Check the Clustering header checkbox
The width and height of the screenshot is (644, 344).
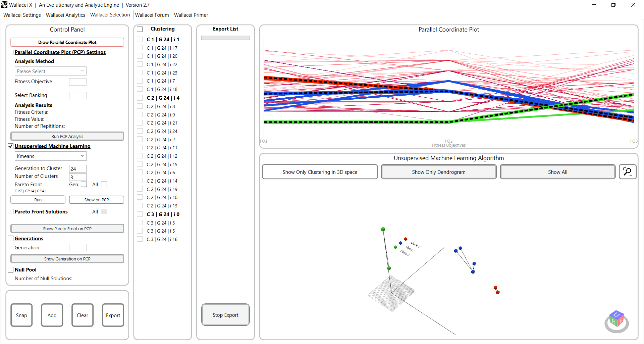coord(140,29)
